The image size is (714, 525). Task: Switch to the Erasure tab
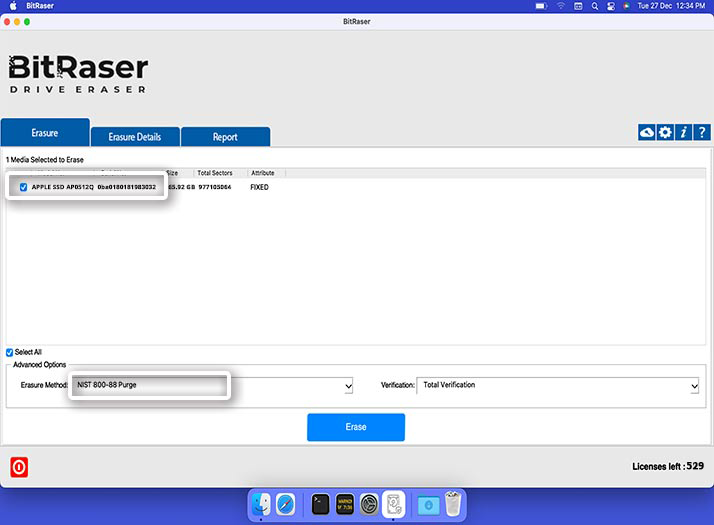pyautogui.click(x=45, y=133)
